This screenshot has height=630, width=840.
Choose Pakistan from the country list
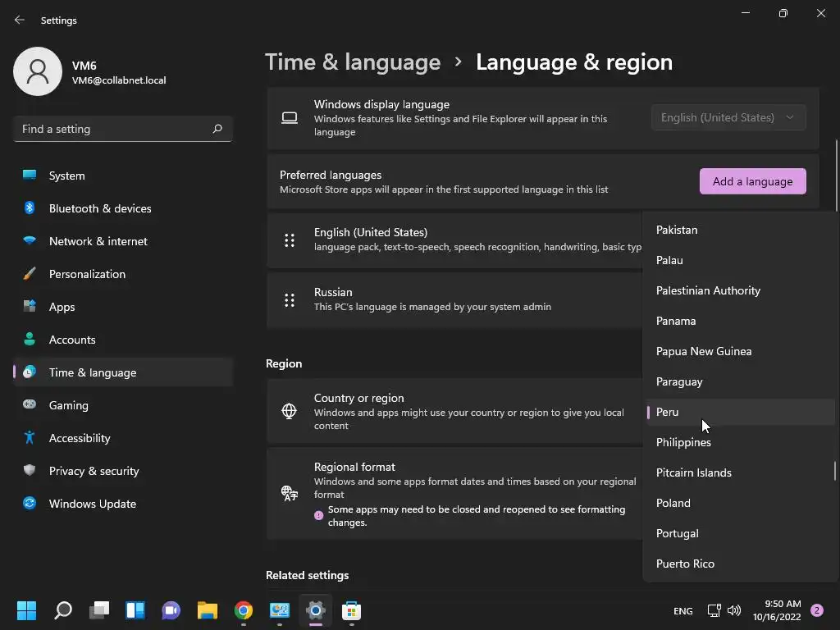click(741, 230)
